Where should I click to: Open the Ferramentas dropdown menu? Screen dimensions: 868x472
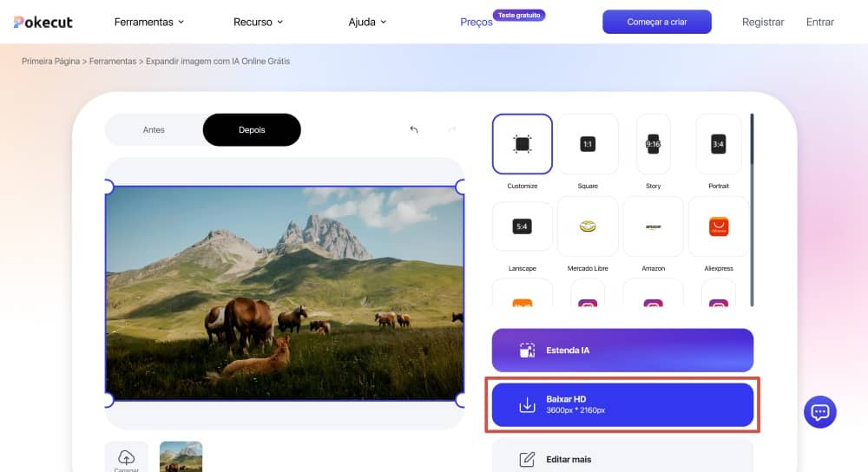pos(149,23)
